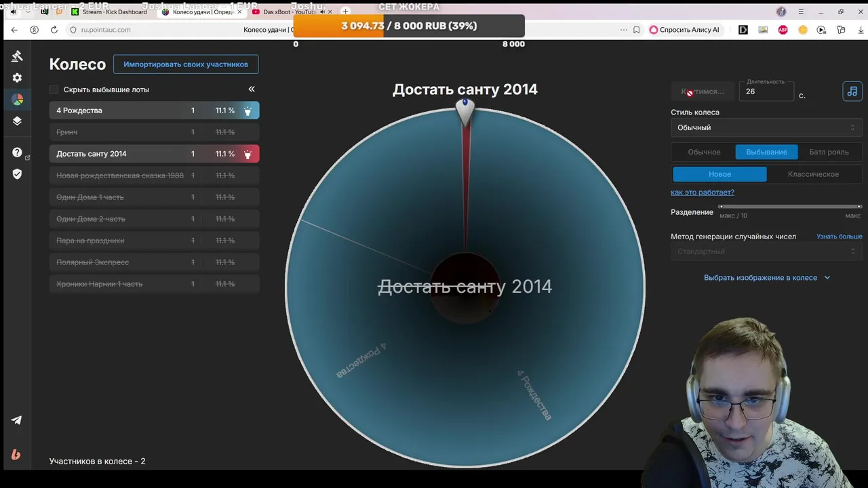Viewport: 868px width, 488px height.
Task: Open the Стиль колеса Обычный dropdown
Action: (766, 127)
